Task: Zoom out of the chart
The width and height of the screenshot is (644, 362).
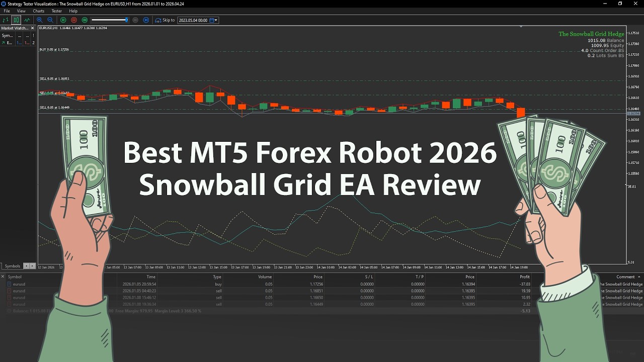Action: point(50,20)
